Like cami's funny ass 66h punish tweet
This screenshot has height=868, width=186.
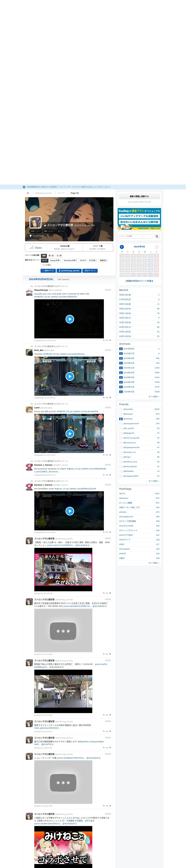110,455
